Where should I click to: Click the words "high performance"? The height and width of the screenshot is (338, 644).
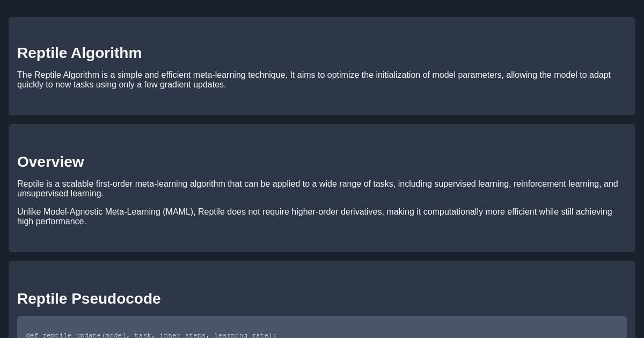[x=50, y=222]
